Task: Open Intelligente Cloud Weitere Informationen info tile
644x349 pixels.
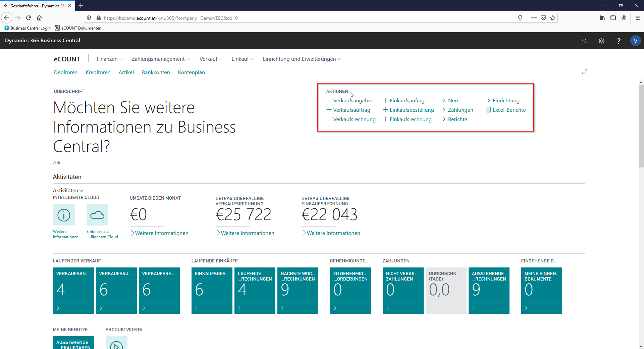Action: (64, 215)
